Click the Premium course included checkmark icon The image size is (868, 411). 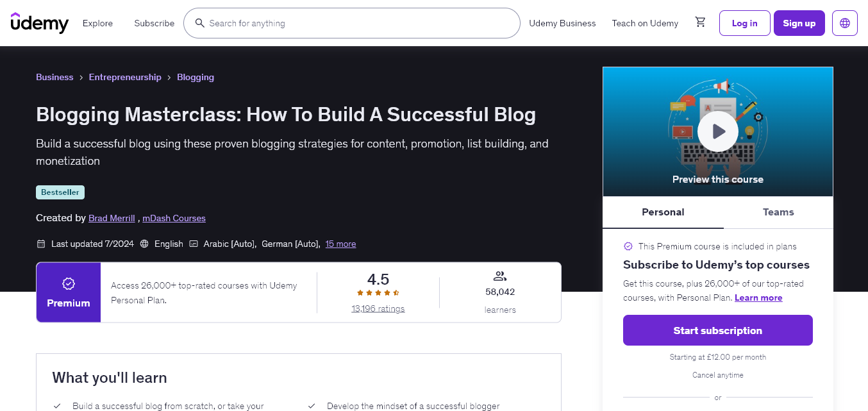click(628, 246)
